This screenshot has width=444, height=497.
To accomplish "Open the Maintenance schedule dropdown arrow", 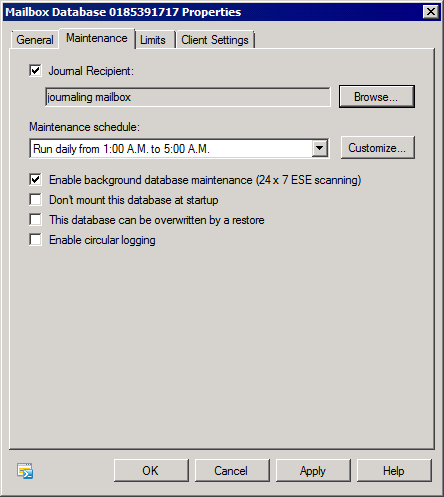I will tap(319, 148).
